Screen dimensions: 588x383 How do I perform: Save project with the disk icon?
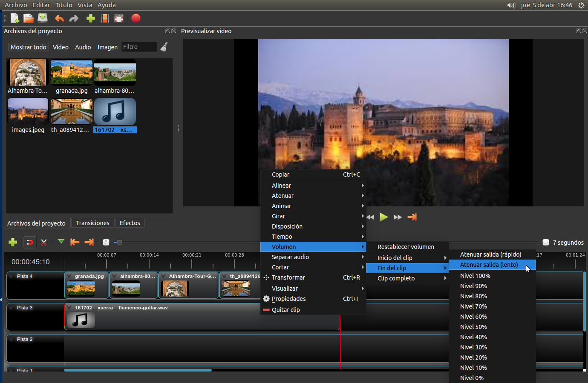[x=43, y=18]
